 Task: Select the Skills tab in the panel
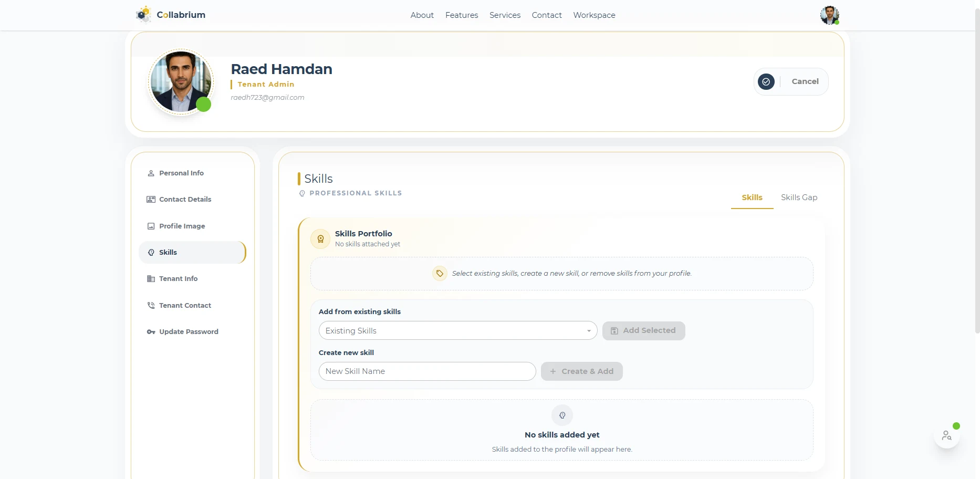(752, 197)
